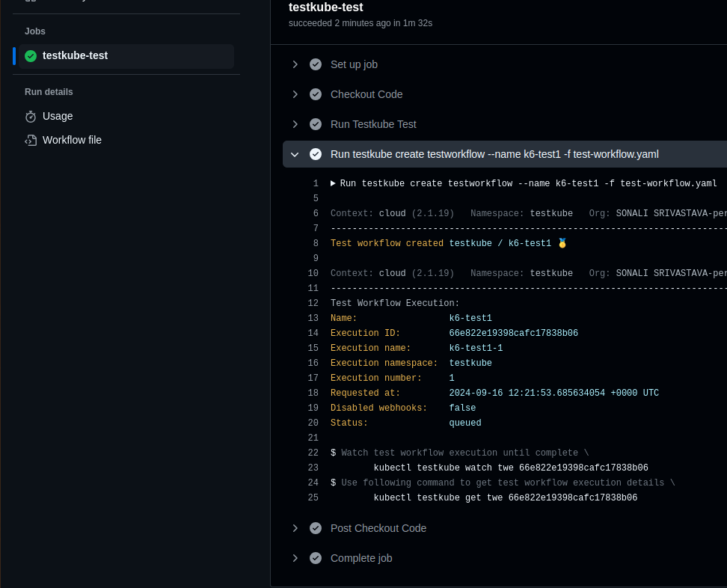Click log line number 8
The height and width of the screenshot is (588, 727).
pos(316,243)
